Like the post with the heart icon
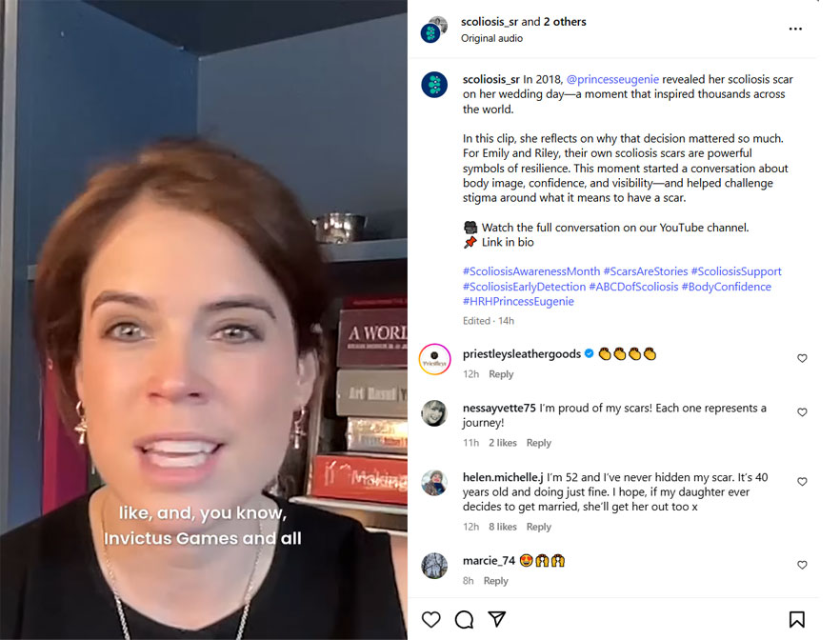840x640 pixels. point(430,619)
